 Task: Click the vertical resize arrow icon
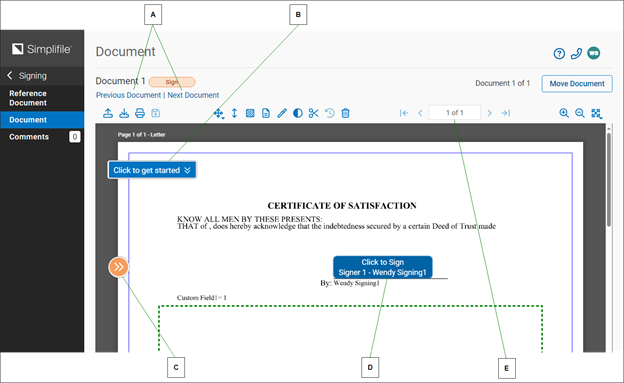click(234, 113)
